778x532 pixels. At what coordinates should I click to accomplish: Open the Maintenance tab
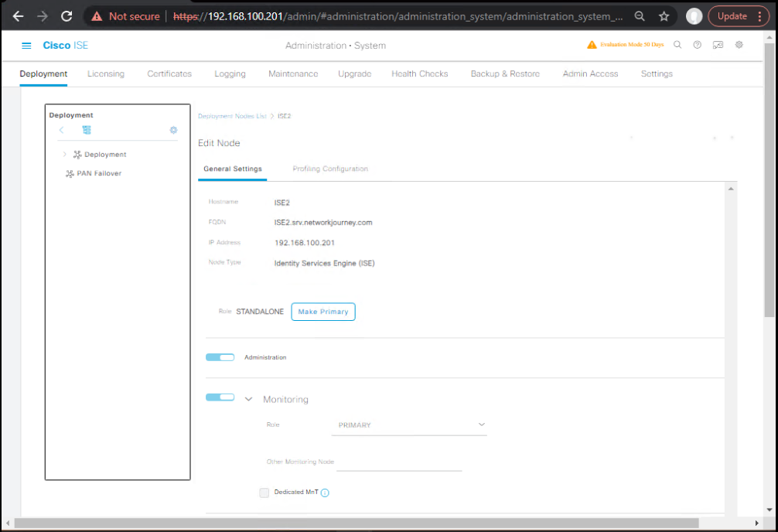(x=293, y=74)
